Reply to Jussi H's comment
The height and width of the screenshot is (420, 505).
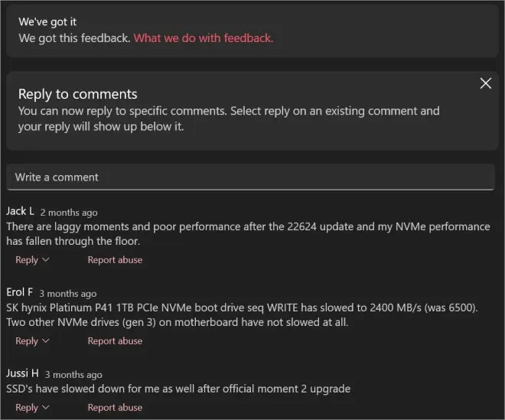click(x=27, y=407)
